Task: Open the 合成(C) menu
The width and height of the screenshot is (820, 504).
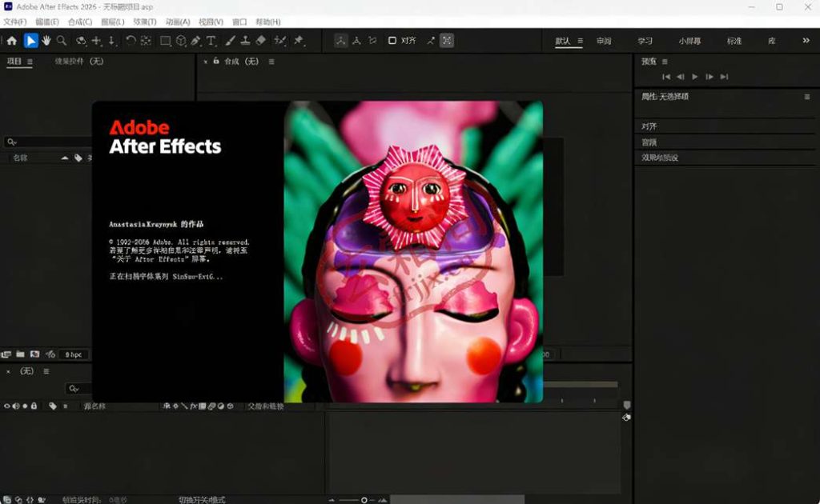Action: tap(80, 22)
